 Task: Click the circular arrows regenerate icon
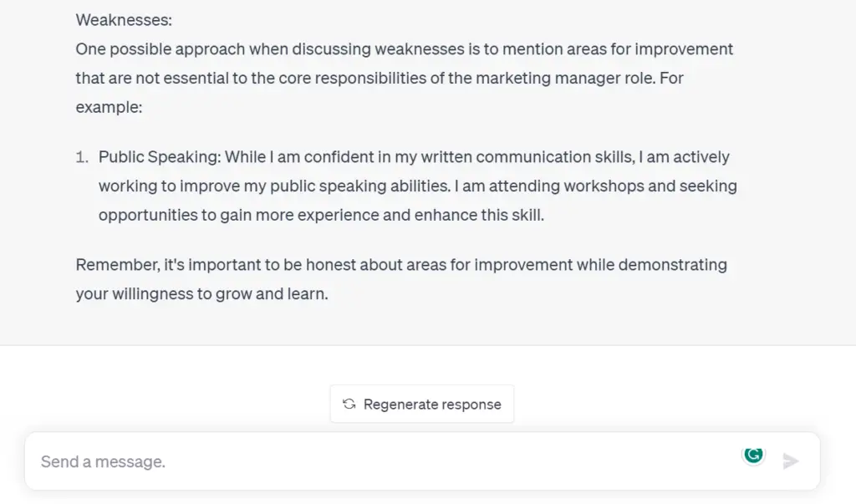[349, 404]
